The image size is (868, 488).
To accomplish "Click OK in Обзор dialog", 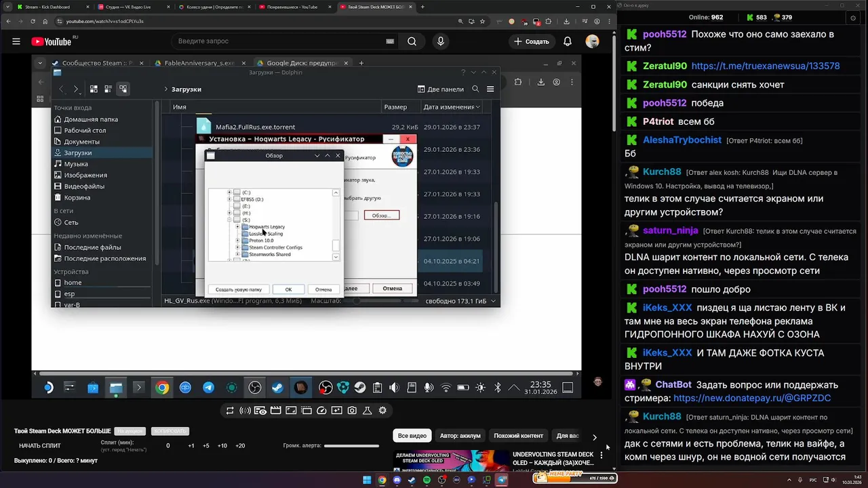I will [x=288, y=289].
